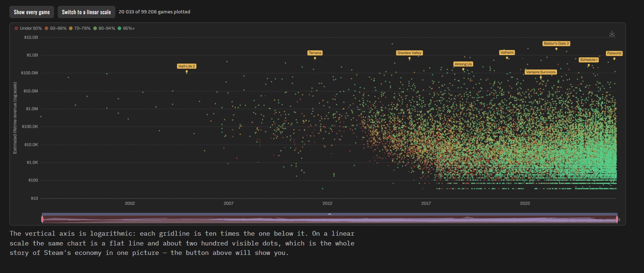
Task: Click the $1.0B y-axis label
Action: pyautogui.click(x=32, y=55)
